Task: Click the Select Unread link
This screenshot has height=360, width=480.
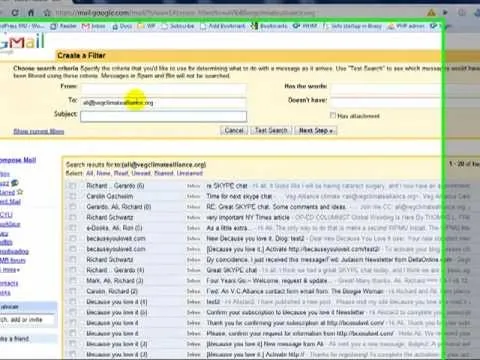Action: [x=141, y=173]
